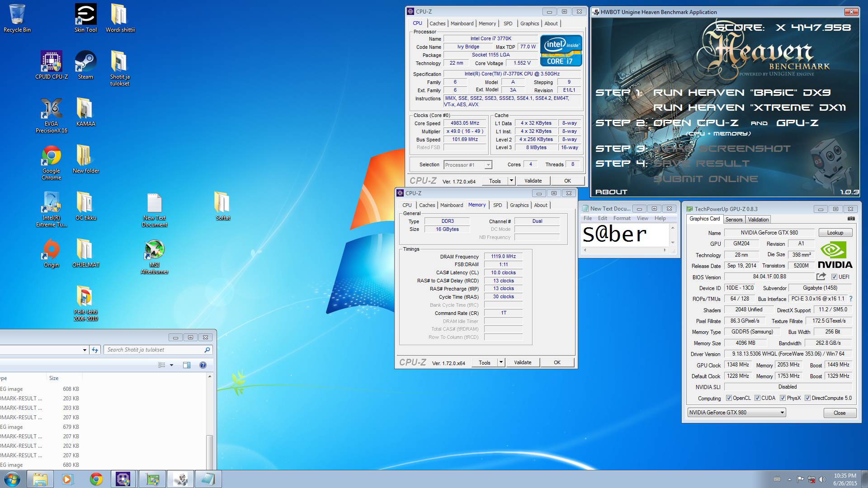Click the bus interface question mark
Screen dimensions: 868x488
pyautogui.click(x=851, y=299)
